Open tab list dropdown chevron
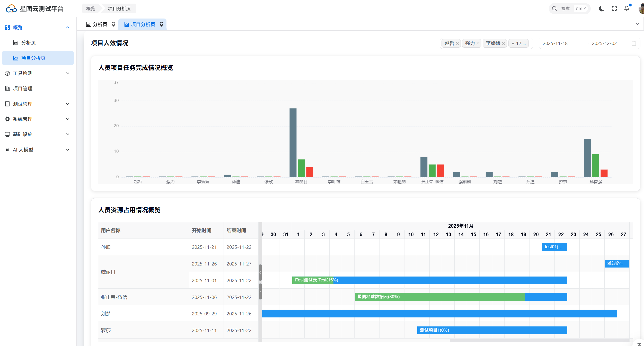This screenshot has height=346, width=644. tap(638, 24)
